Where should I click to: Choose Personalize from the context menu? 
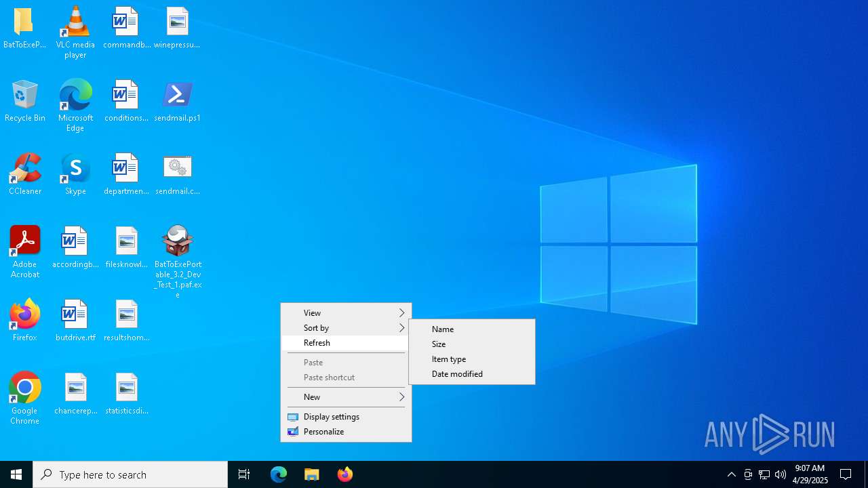[346, 431]
